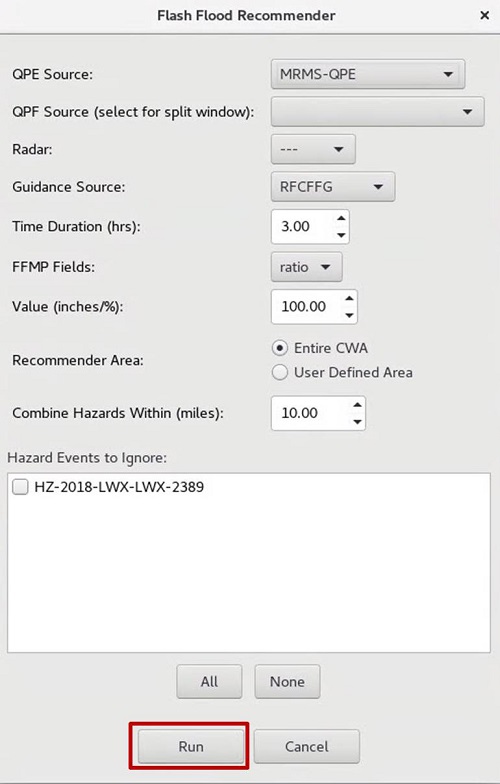Increase Combine Hazards Within miles value
Viewport: 500px width, 784px height.
pos(357,405)
